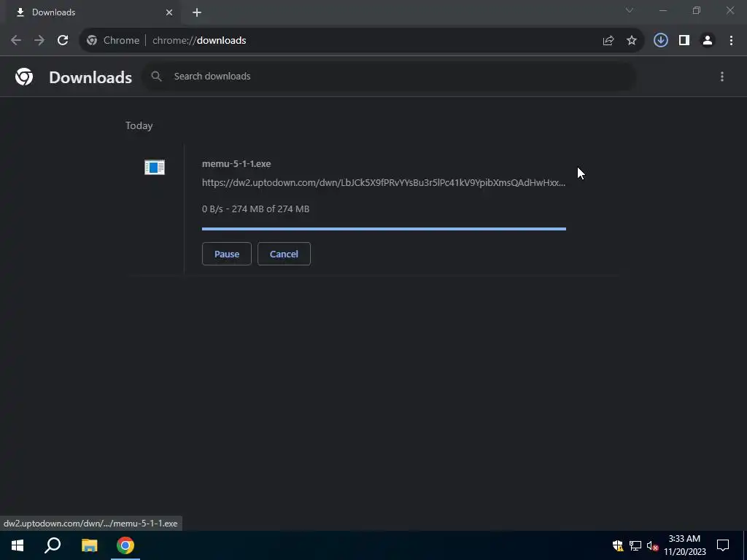This screenshot has width=747, height=560.
Task: Click the memu-5-1-1.exe file icon
Action: click(155, 167)
